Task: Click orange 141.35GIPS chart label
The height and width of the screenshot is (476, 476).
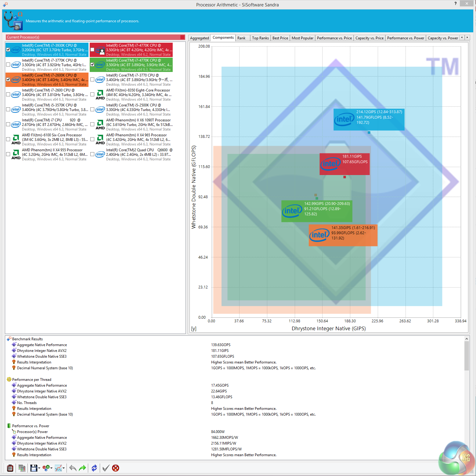Action: 343,235
